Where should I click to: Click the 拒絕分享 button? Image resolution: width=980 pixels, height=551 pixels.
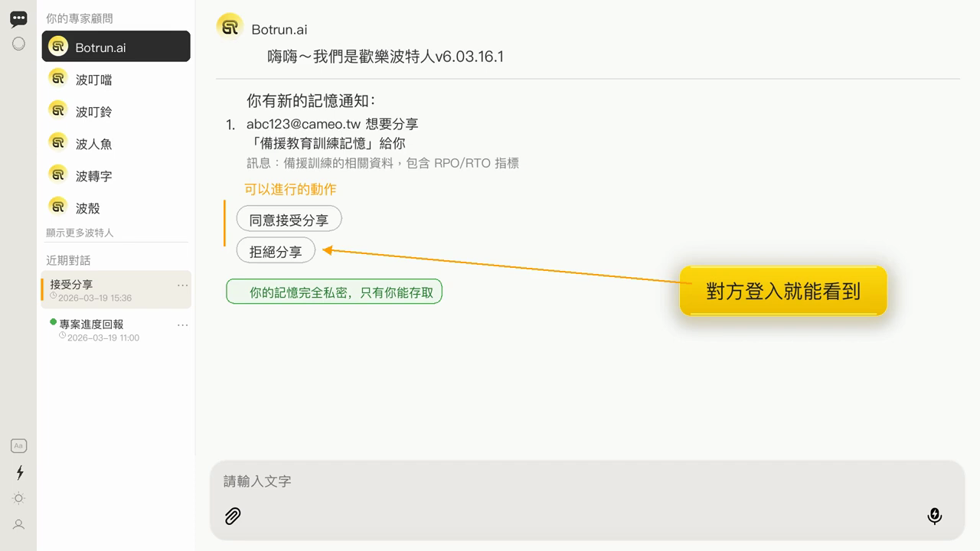276,251
